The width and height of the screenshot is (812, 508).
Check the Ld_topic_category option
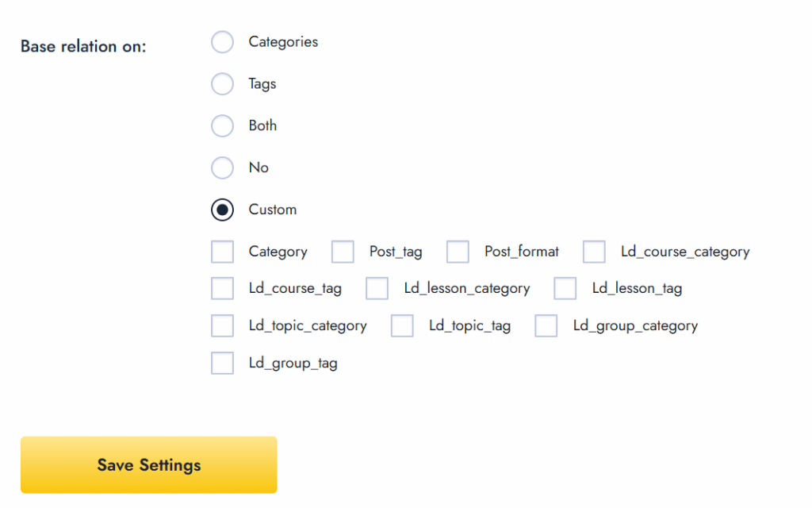pyautogui.click(x=222, y=325)
